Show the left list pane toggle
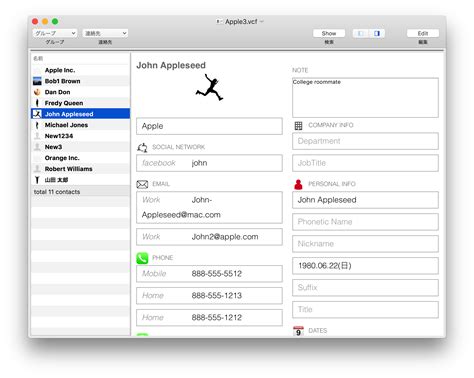This screenshot has height=378, width=474. (x=361, y=33)
